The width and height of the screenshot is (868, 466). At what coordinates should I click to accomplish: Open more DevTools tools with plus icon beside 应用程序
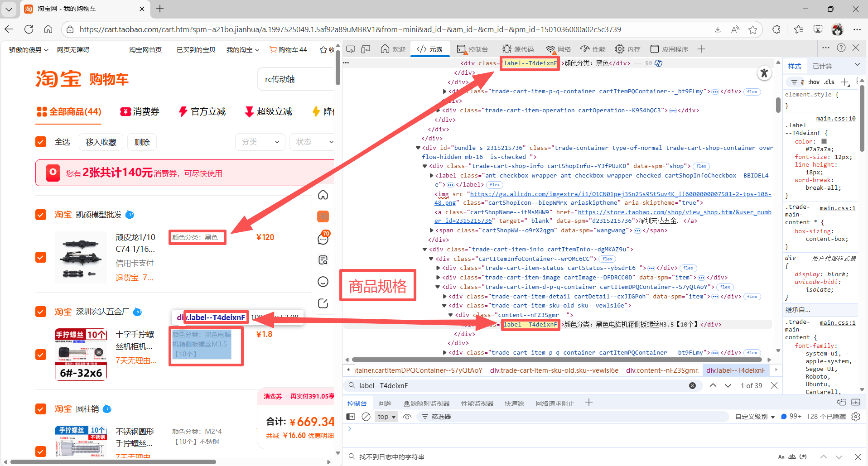click(701, 49)
